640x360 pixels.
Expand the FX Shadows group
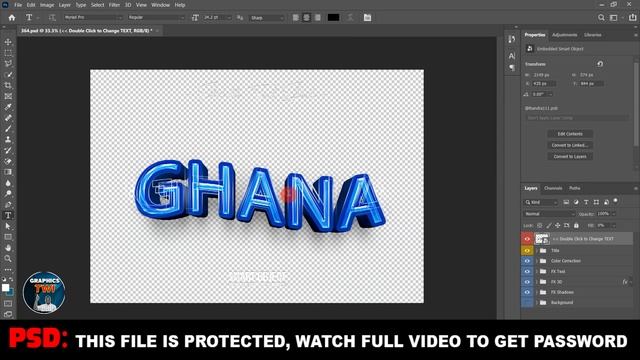click(537, 292)
